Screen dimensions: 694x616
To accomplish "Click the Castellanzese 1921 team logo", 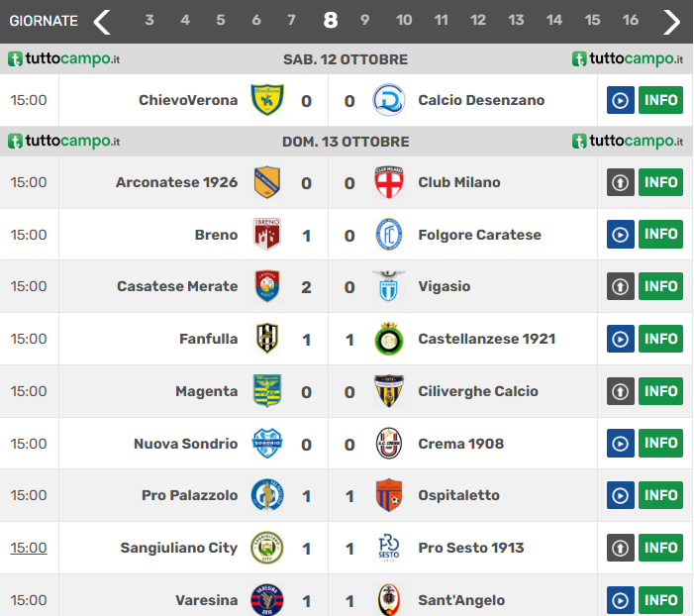I will coord(388,339).
